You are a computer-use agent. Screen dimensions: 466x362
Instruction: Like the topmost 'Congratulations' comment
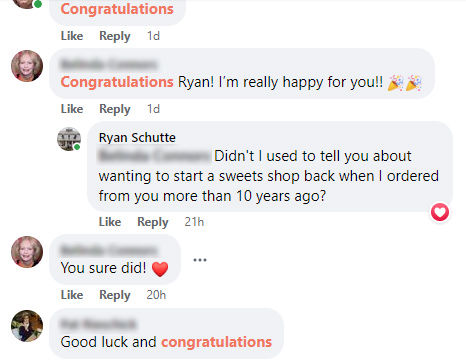point(72,36)
